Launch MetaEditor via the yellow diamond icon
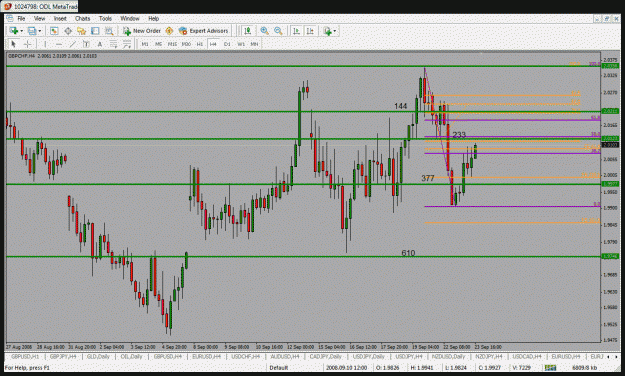Screen dimensions: 625x376 (x=169, y=31)
